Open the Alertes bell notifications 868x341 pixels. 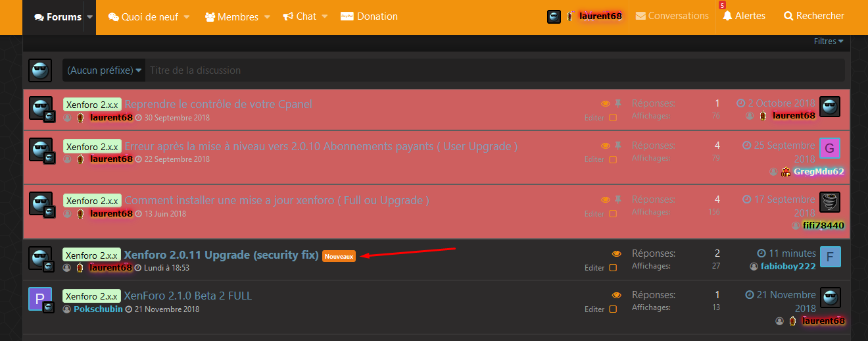[744, 16]
